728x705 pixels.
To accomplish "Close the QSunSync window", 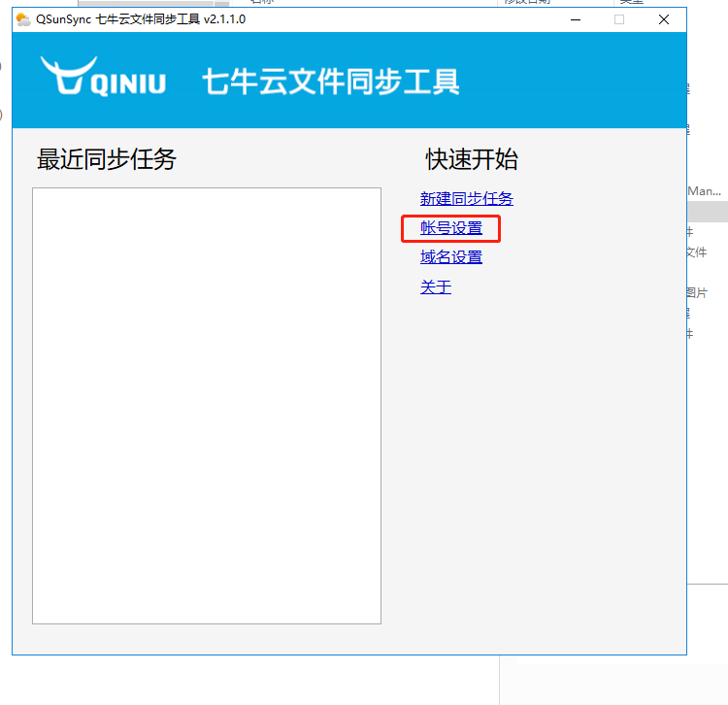I will pos(664,19).
